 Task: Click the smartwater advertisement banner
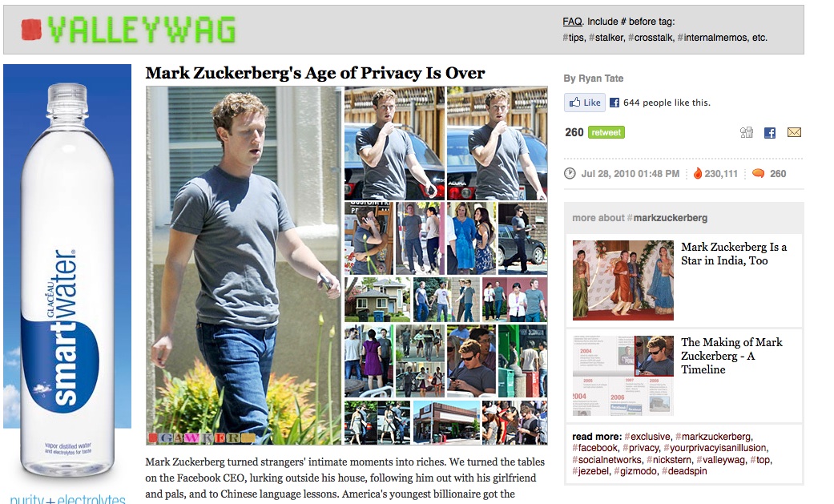(67, 282)
